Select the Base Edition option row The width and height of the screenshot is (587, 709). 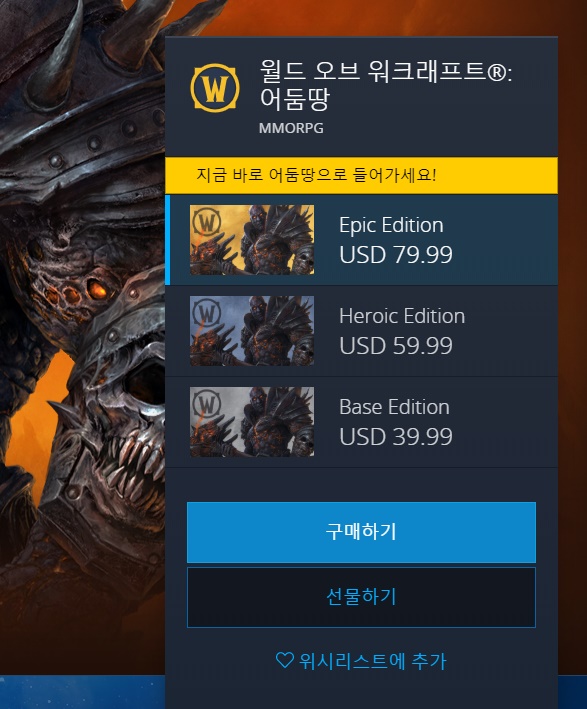[x=361, y=422]
